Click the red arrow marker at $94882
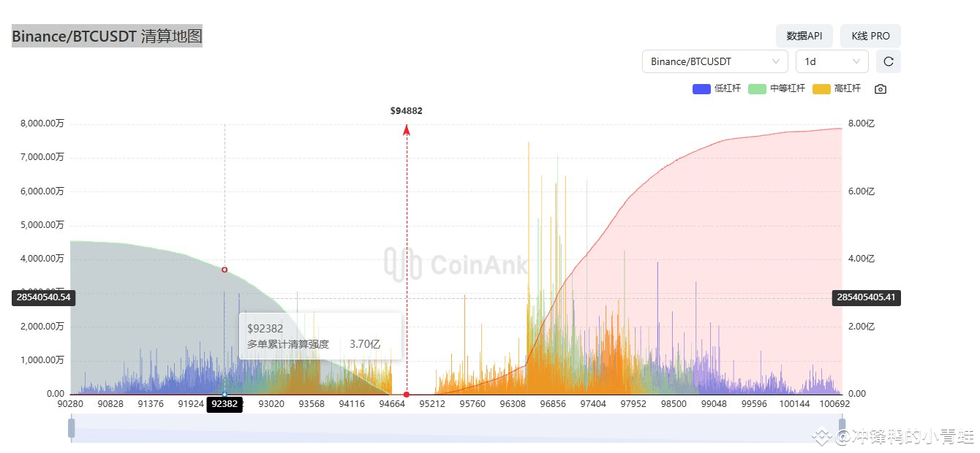Image resolution: width=980 pixels, height=453 pixels. [x=406, y=131]
